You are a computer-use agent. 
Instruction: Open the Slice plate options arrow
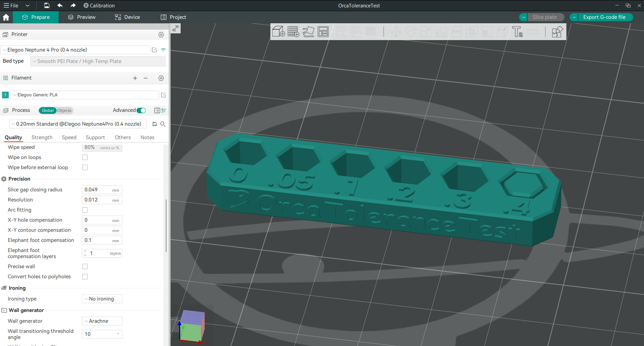523,17
